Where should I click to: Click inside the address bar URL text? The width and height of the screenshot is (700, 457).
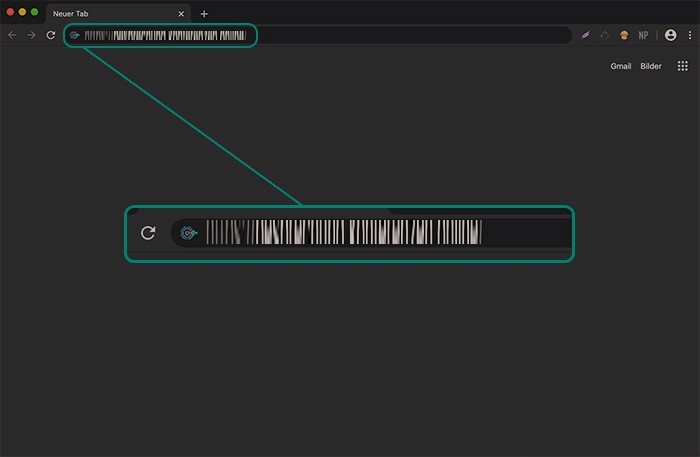pyautogui.click(x=165, y=35)
